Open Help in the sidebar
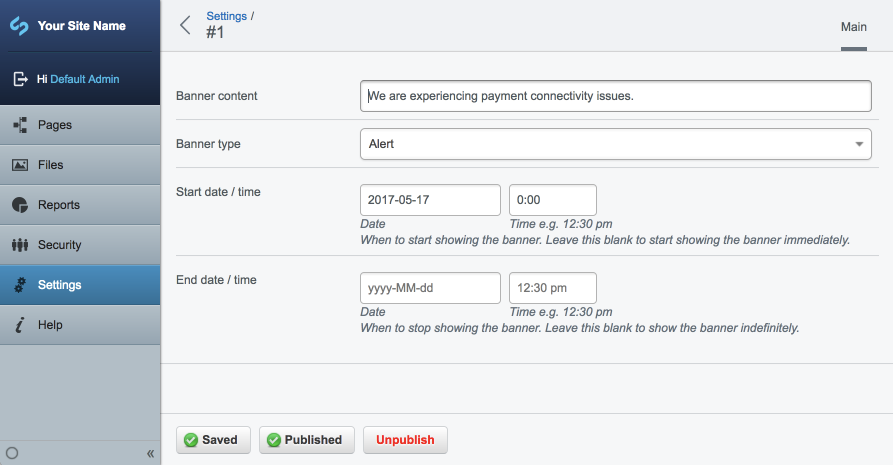The image size is (893, 465). (x=80, y=325)
